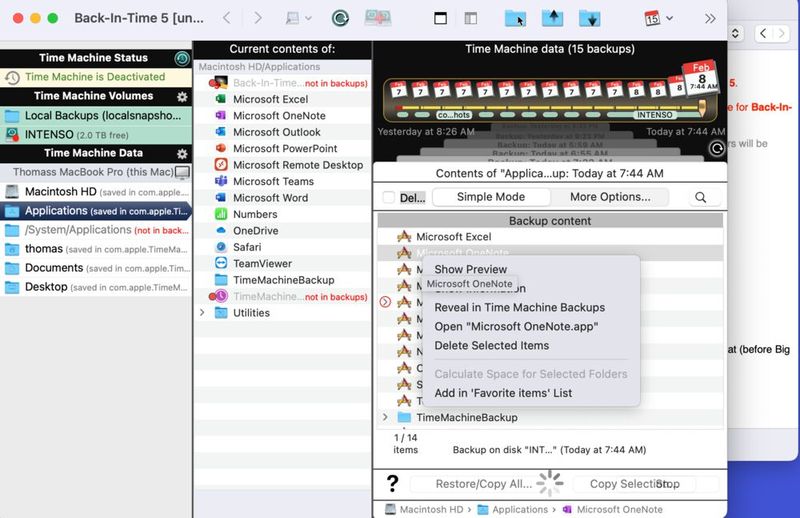Click Microsoft Remote Desktop icon in list
This screenshot has height=518, width=800.
[x=221, y=164]
